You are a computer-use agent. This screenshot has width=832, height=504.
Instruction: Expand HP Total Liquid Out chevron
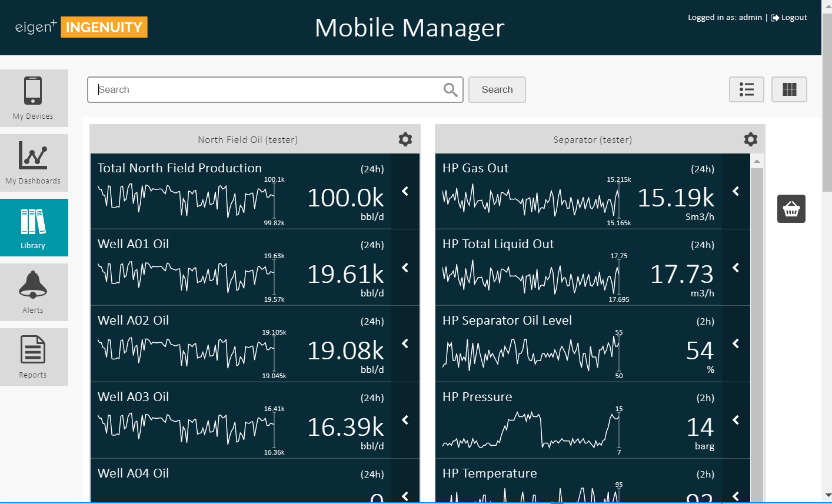[x=736, y=268]
